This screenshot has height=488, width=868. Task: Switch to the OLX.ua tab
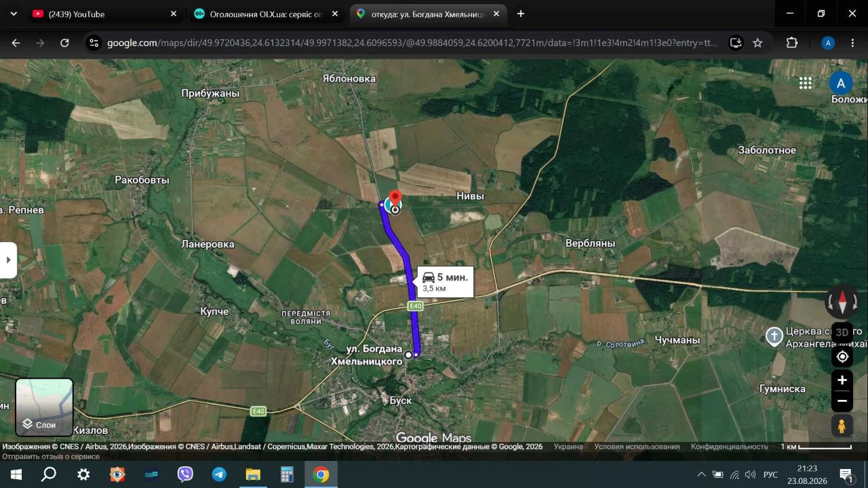click(x=266, y=14)
